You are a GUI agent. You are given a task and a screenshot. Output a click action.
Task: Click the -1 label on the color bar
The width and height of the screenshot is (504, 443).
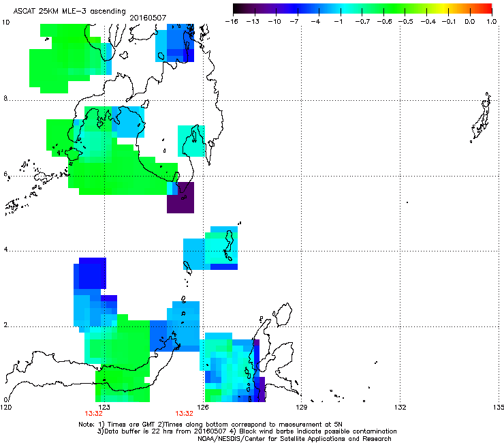[338, 22]
